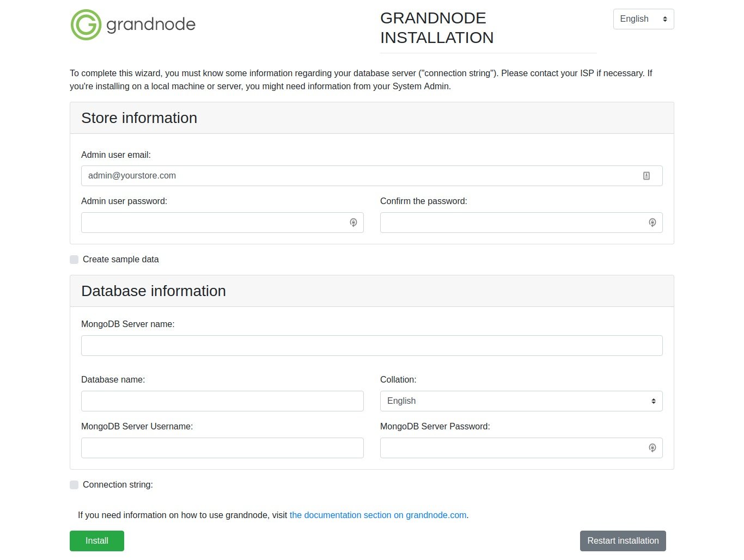Toggle the Connection string checkbox
The image size is (744, 560).
74,485
